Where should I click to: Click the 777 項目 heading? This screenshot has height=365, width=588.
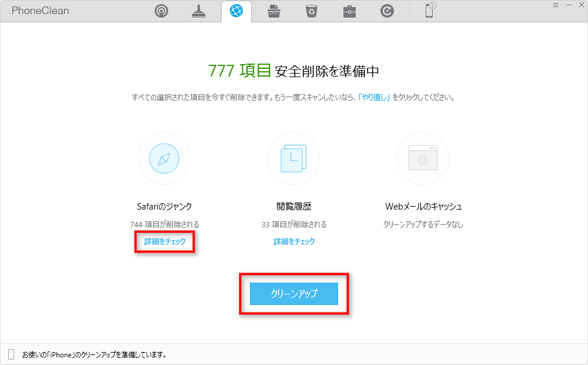[240, 71]
